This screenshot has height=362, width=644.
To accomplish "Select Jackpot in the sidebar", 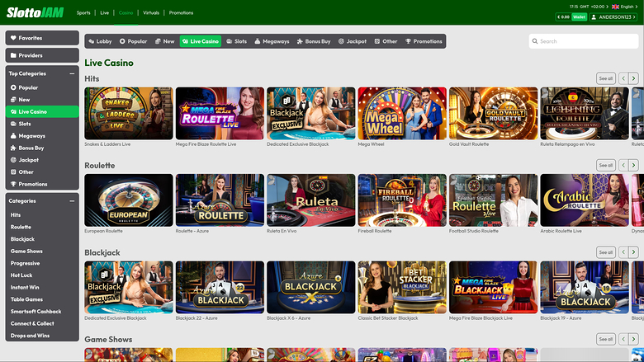I will pyautogui.click(x=42, y=160).
